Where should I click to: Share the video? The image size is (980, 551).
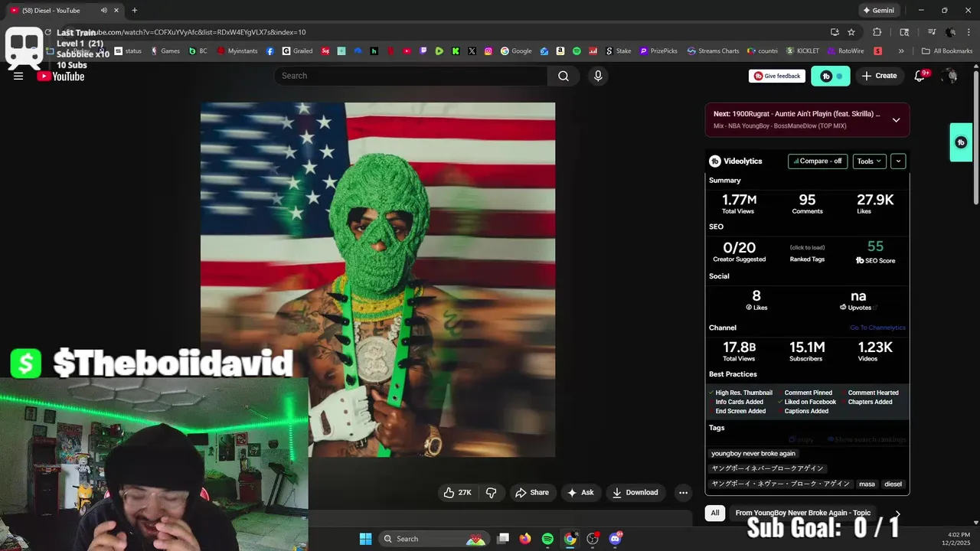(x=532, y=493)
